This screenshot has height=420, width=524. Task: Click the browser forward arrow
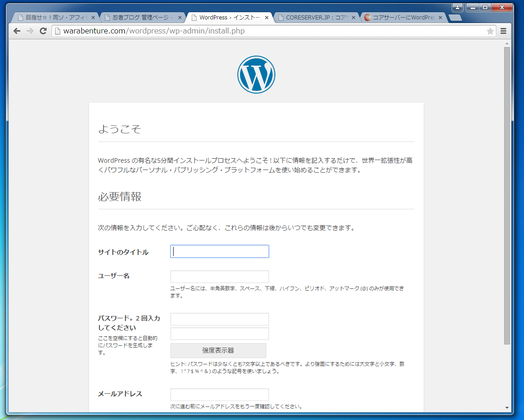point(30,31)
